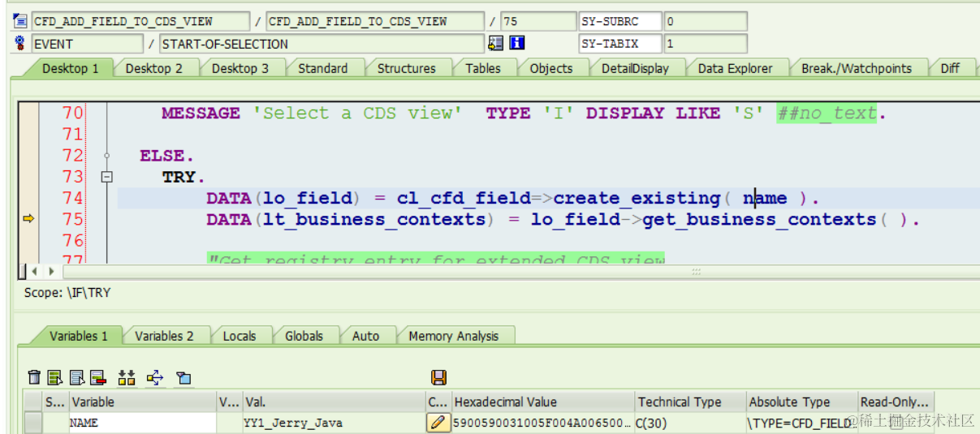The image size is (980, 434).
Task: Click the event icon beside EVENT field
Action: coord(20,44)
